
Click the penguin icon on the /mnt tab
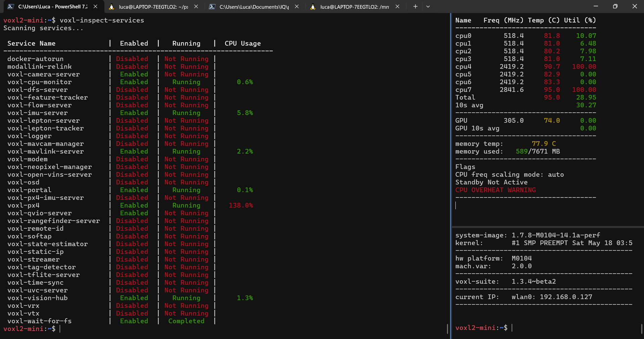point(313,6)
